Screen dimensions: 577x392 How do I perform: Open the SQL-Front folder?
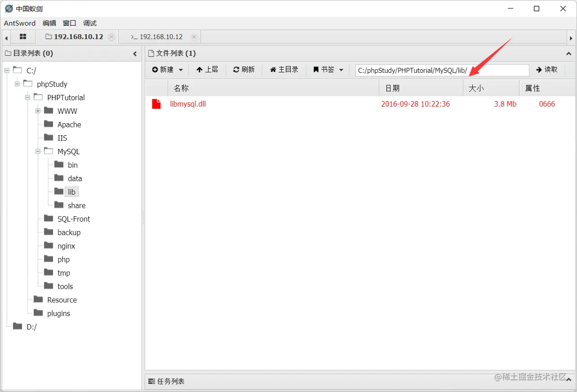pos(74,219)
